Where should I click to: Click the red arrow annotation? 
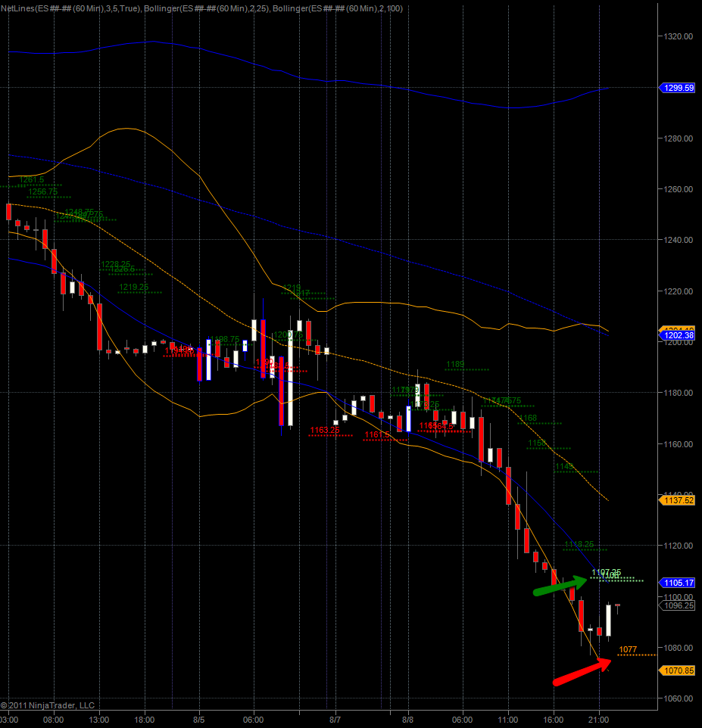[x=582, y=672]
